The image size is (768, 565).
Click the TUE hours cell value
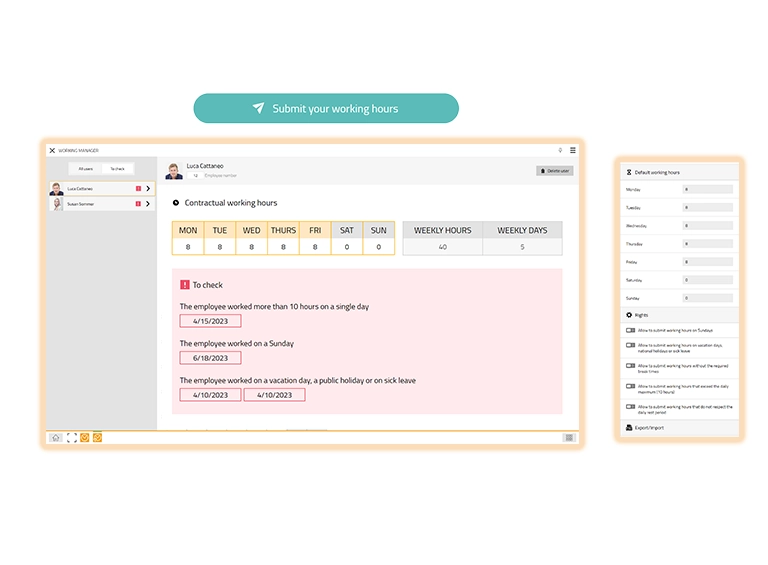coord(220,247)
